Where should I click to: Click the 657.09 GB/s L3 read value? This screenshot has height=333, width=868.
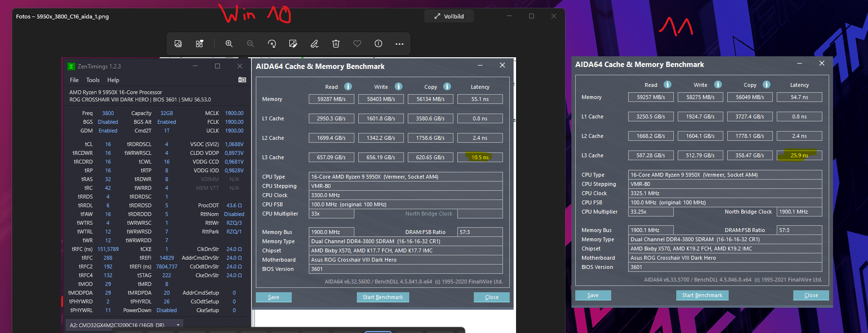tap(332, 157)
